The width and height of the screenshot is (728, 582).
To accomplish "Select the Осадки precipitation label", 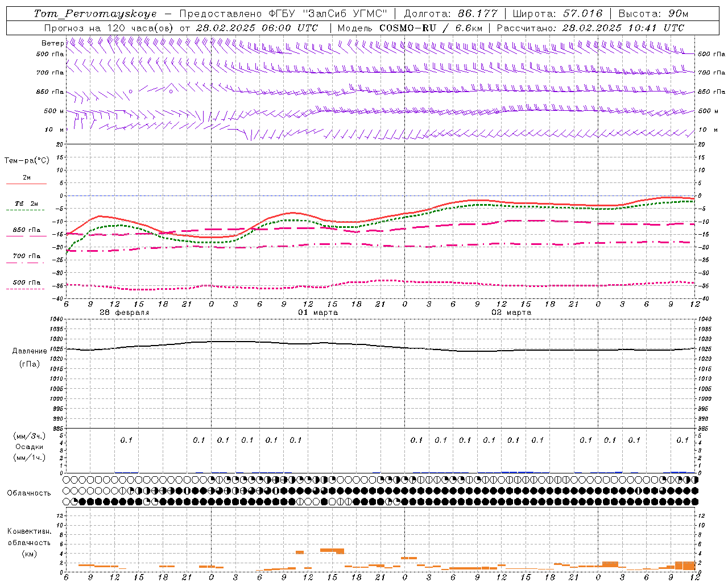I will [30, 447].
